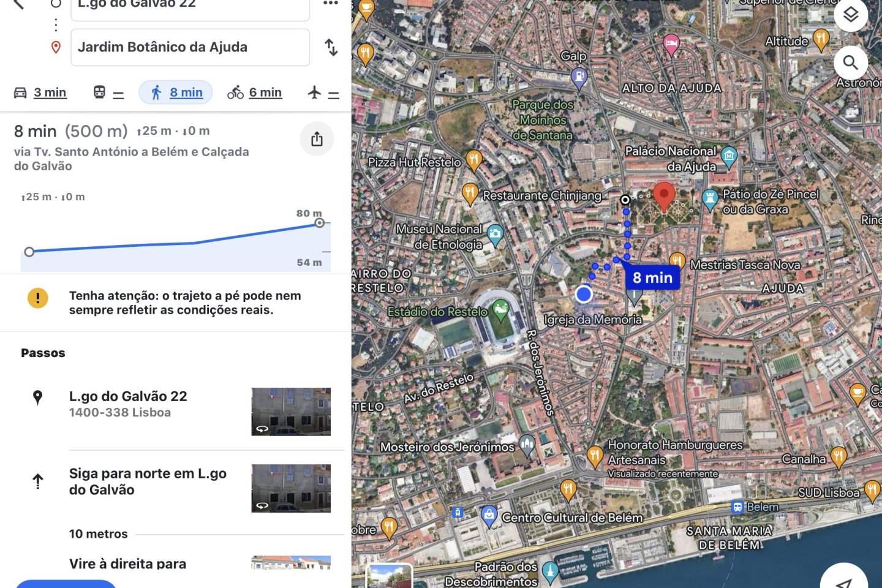Open Mosteiro dos Jerónimos marker
This screenshot has height=588, width=882.
coord(527,445)
